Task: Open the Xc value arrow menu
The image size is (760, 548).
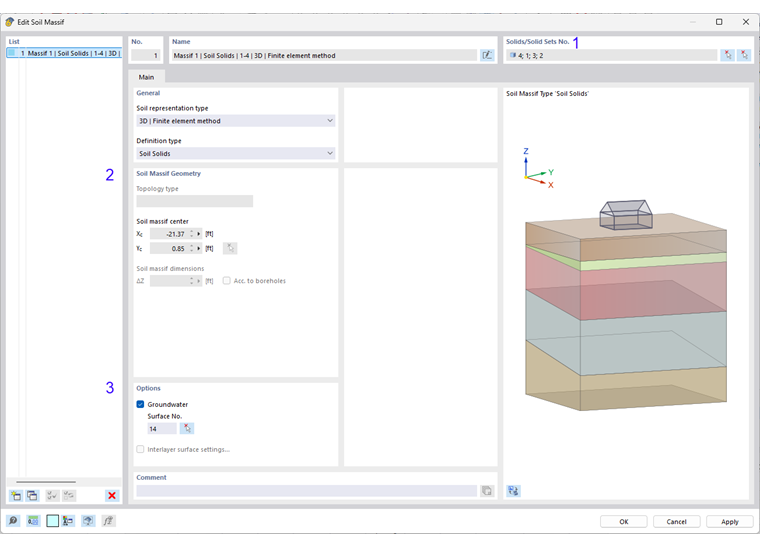Action: pos(199,234)
